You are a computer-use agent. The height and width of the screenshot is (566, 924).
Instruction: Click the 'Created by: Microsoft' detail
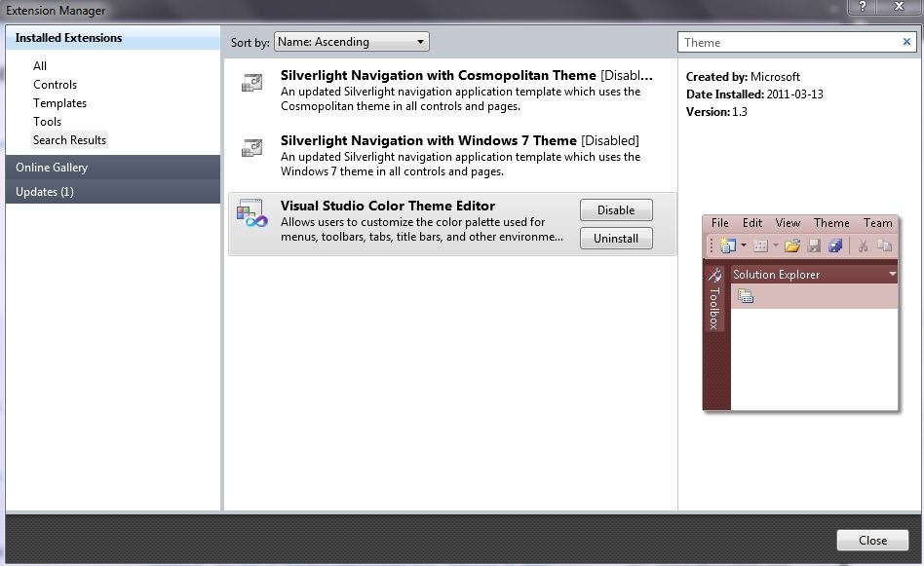pyautogui.click(x=743, y=77)
